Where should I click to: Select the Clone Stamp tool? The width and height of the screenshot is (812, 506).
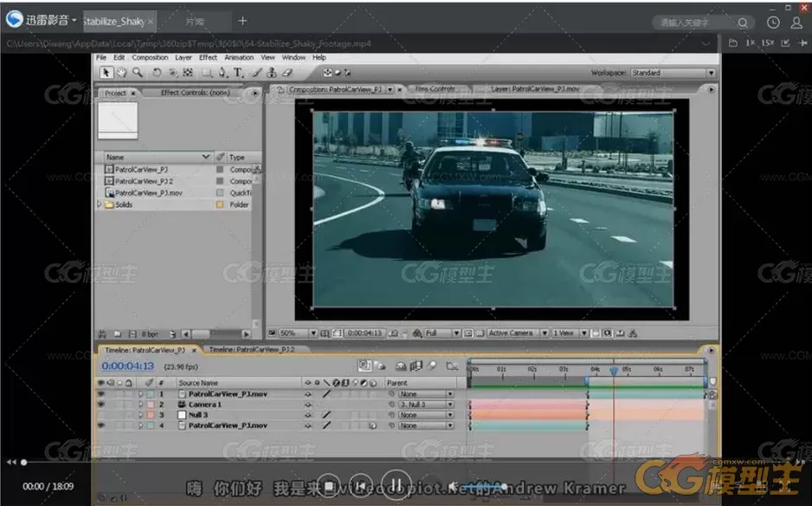click(272, 73)
